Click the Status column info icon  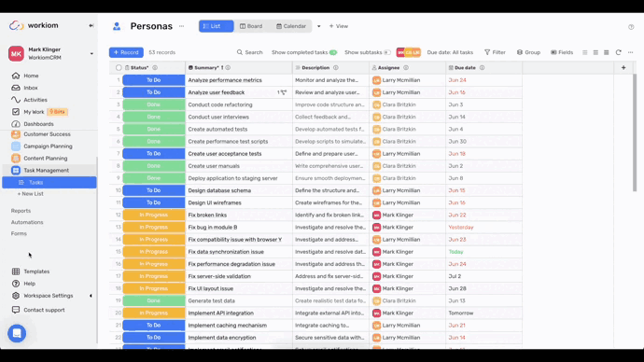click(x=155, y=68)
